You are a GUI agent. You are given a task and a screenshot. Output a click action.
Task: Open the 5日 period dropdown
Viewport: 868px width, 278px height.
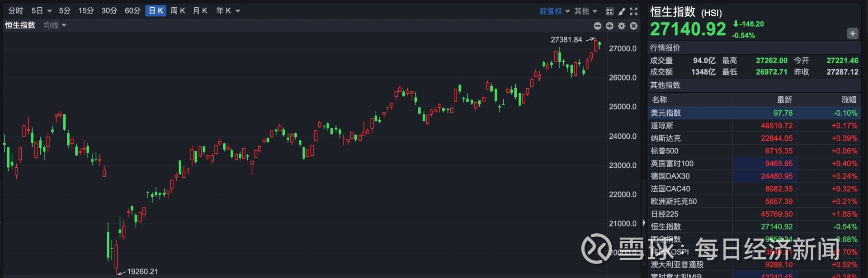(41, 11)
